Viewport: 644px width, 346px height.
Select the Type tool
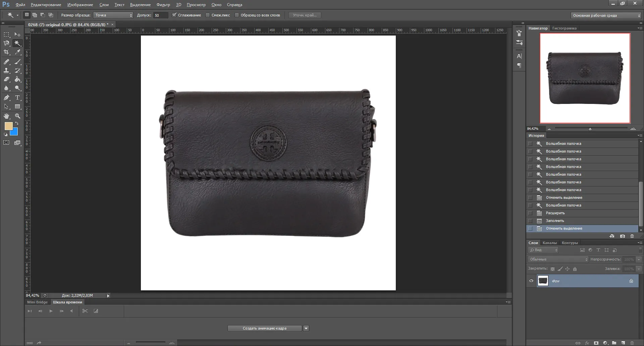click(x=17, y=98)
